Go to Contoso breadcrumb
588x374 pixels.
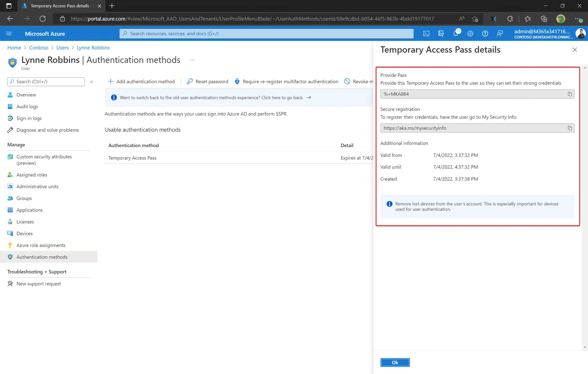39,48
